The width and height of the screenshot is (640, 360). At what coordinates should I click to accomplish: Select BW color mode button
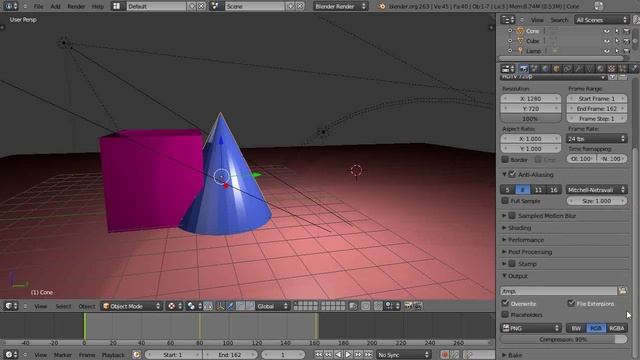pyautogui.click(x=576, y=328)
